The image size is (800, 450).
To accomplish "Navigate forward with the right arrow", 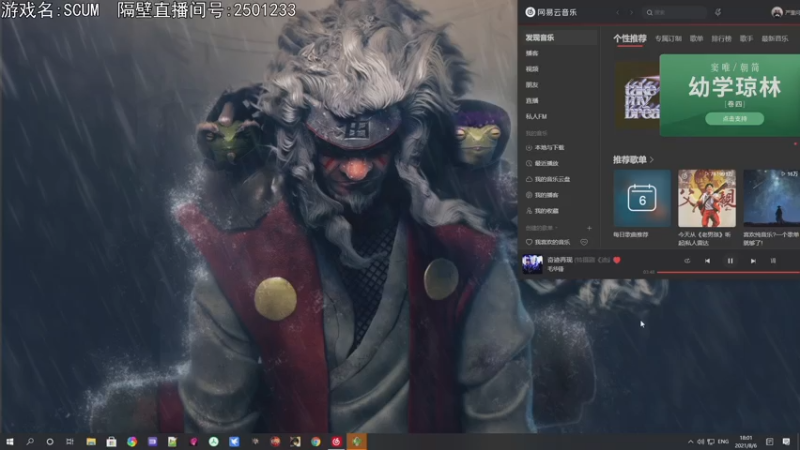I will coord(631,12).
